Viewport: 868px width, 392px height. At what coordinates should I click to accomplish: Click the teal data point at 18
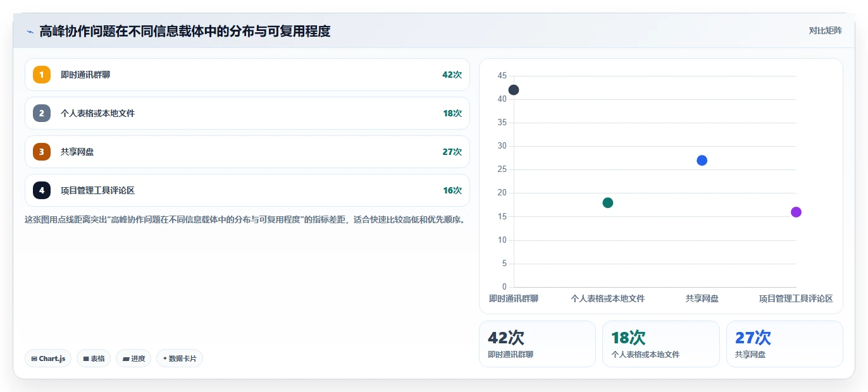point(608,203)
